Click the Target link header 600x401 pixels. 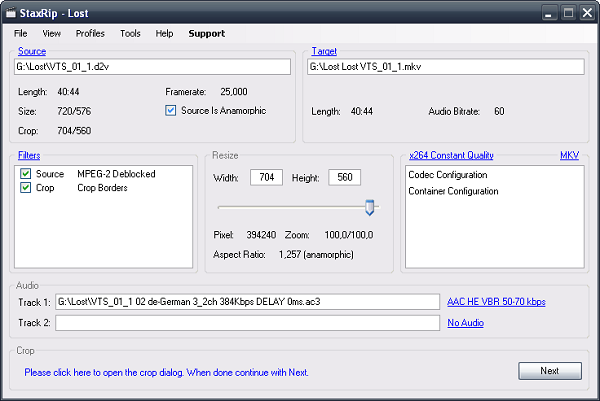click(x=324, y=51)
